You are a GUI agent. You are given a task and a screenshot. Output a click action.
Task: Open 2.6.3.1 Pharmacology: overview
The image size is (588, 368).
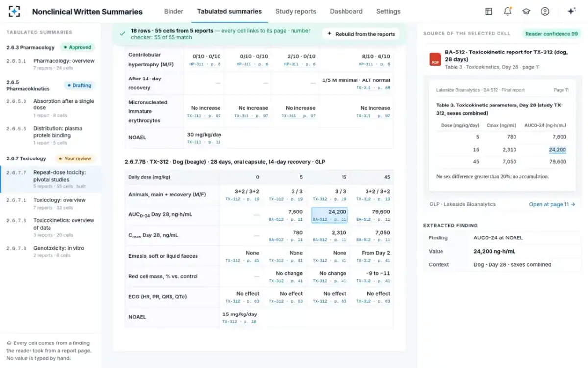[x=51, y=64]
